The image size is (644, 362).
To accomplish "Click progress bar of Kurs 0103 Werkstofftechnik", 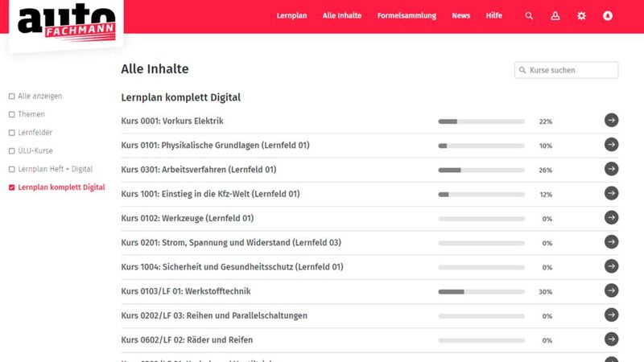I will click(x=481, y=292).
